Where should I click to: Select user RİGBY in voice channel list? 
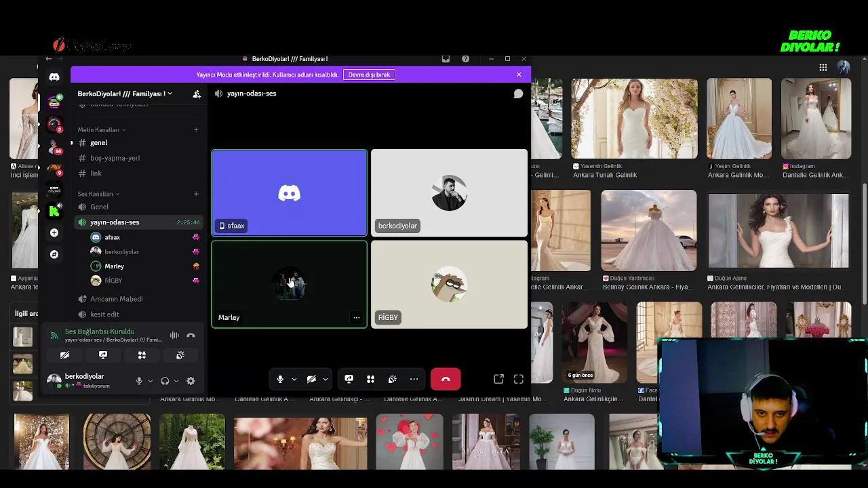(145, 281)
